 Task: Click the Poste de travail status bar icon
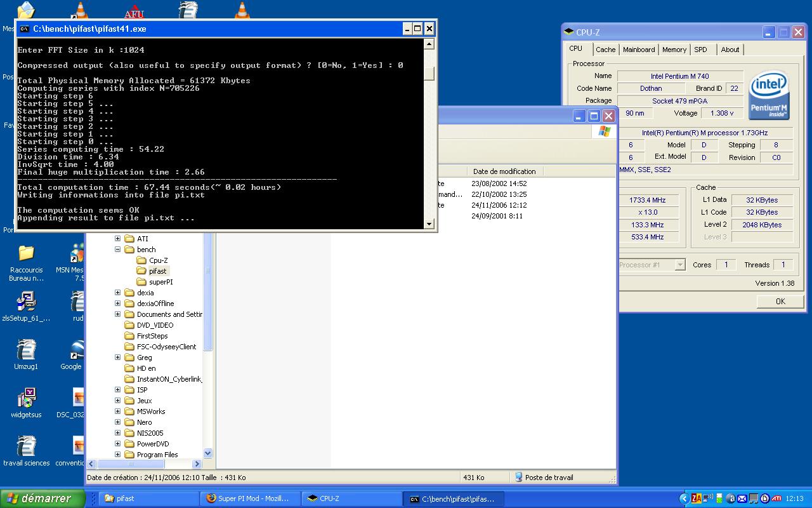518,477
